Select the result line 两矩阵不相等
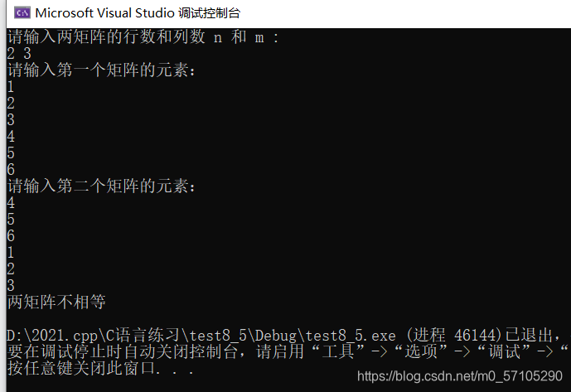The height and width of the screenshot is (392, 571). 56,302
